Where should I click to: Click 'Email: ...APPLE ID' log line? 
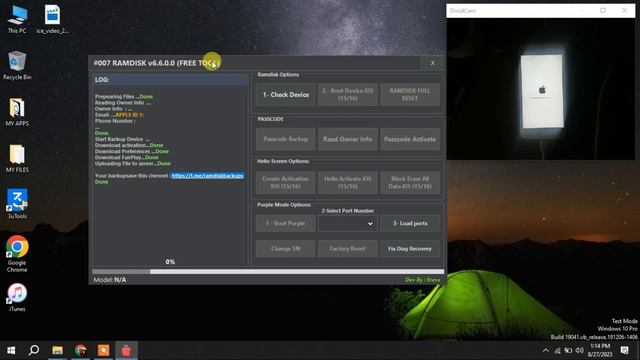coord(119,115)
